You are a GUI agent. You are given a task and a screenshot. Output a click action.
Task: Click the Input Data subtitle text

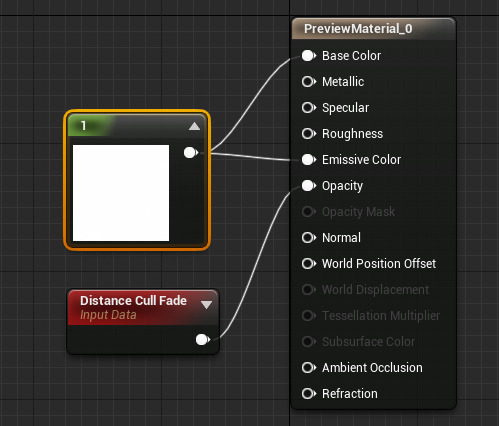108,315
